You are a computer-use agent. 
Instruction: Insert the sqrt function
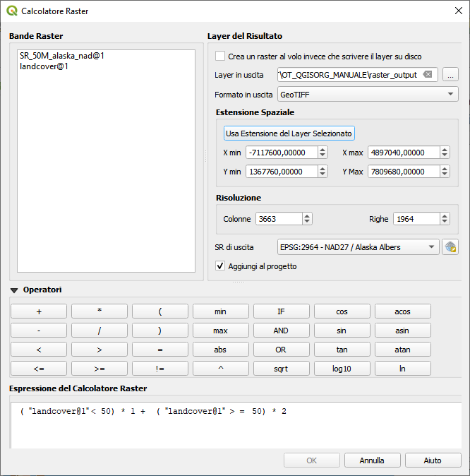tap(282, 369)
